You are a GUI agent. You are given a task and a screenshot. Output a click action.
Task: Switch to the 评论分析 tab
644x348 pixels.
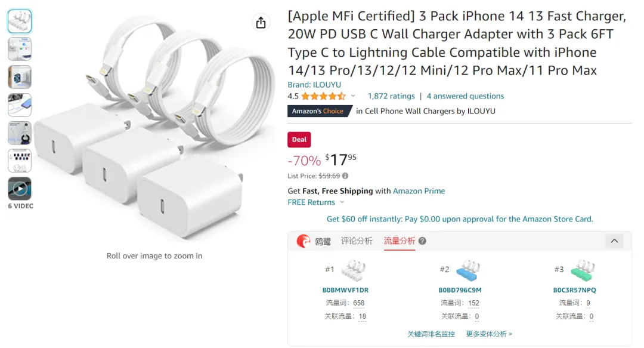[357, 241]
